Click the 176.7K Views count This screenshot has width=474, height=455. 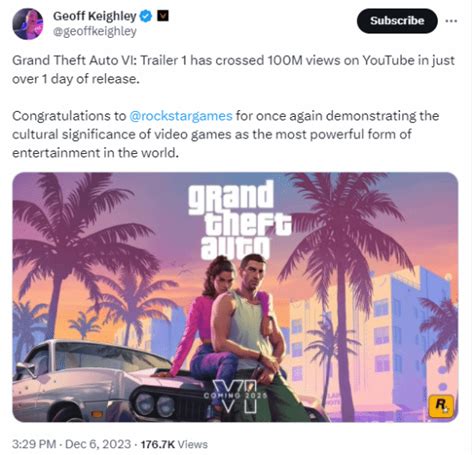coord(174,444)
